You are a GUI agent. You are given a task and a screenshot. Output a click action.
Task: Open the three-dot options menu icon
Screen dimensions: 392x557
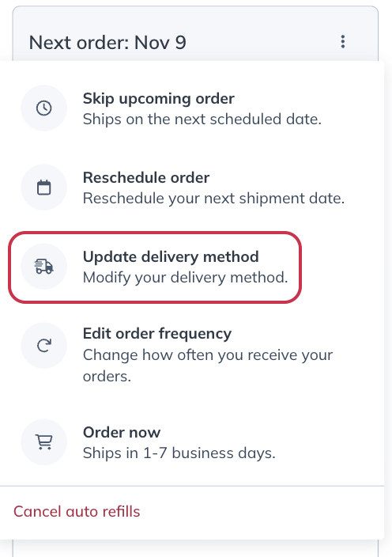coord(343,42)
